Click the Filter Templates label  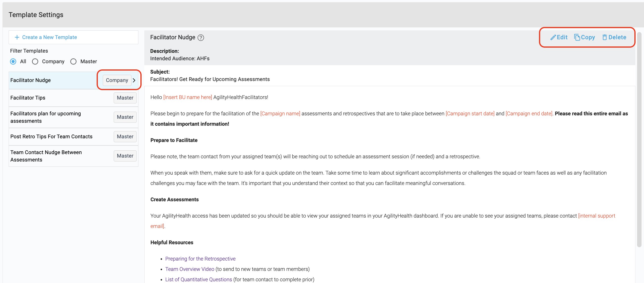click(x=29, y=51)
